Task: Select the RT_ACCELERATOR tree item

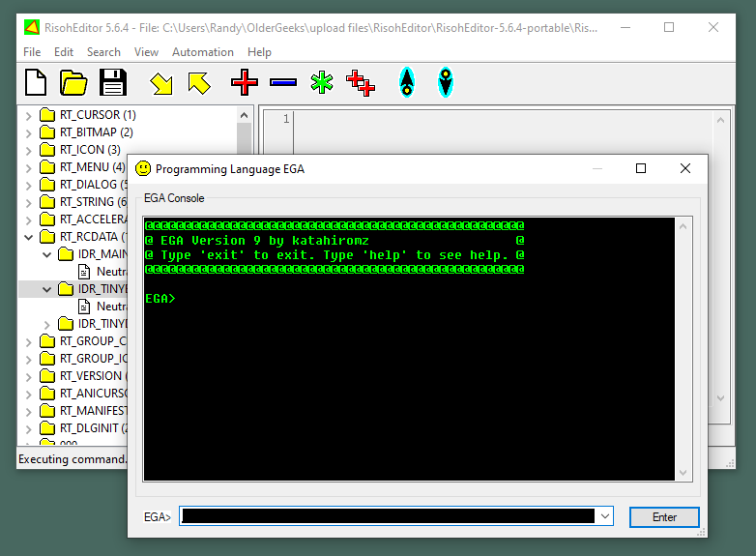Action: (x=93, y=219)
